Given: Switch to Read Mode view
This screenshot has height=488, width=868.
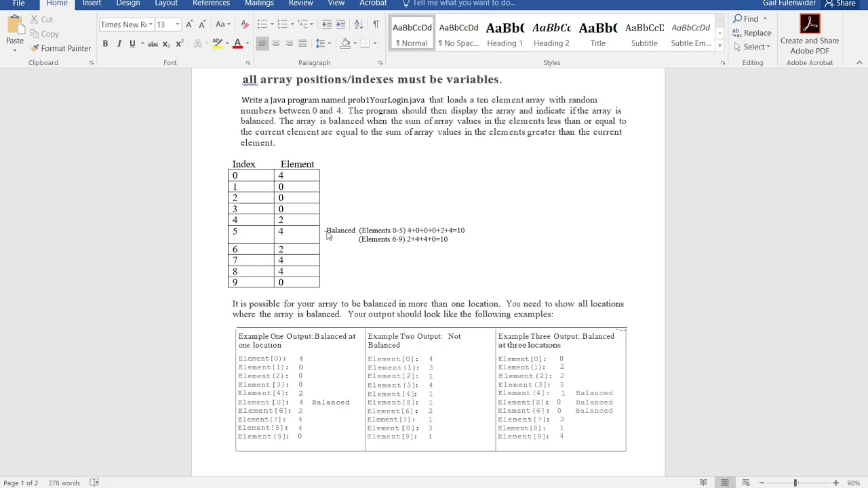Looking at the screenshot, I should 703,483.
